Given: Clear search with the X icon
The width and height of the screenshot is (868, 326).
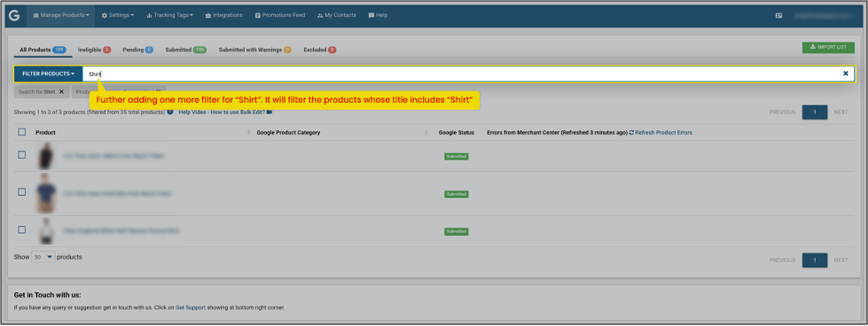Looking at the screenshot, I should 845,74.
